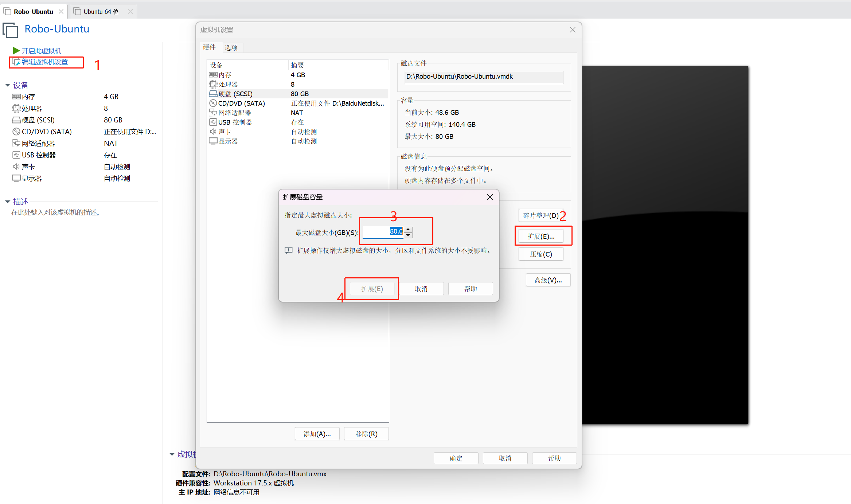Select hard disk icon in main devices list
The width and height of the screenshot is (851, 504).
point(16,120)
